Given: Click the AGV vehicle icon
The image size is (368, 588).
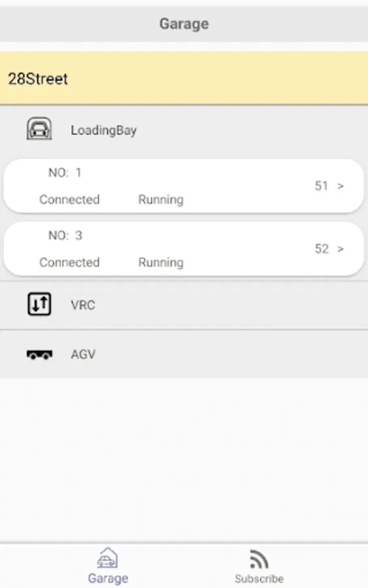Looking at the screenshot, I should click(39, 354).
